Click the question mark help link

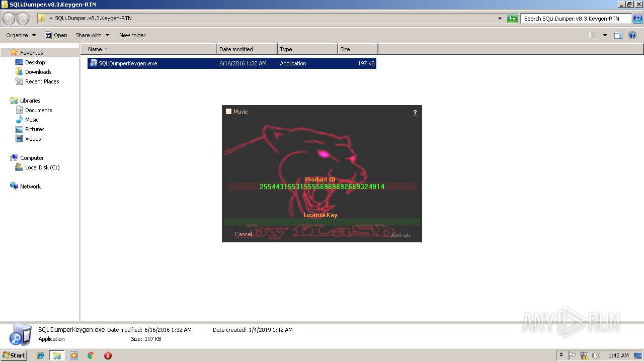tap(415, 113)
